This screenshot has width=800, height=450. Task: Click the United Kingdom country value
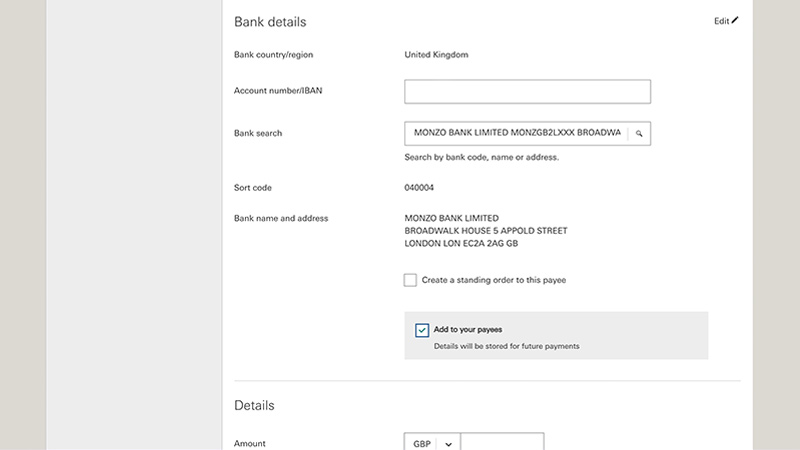point(436,55)
